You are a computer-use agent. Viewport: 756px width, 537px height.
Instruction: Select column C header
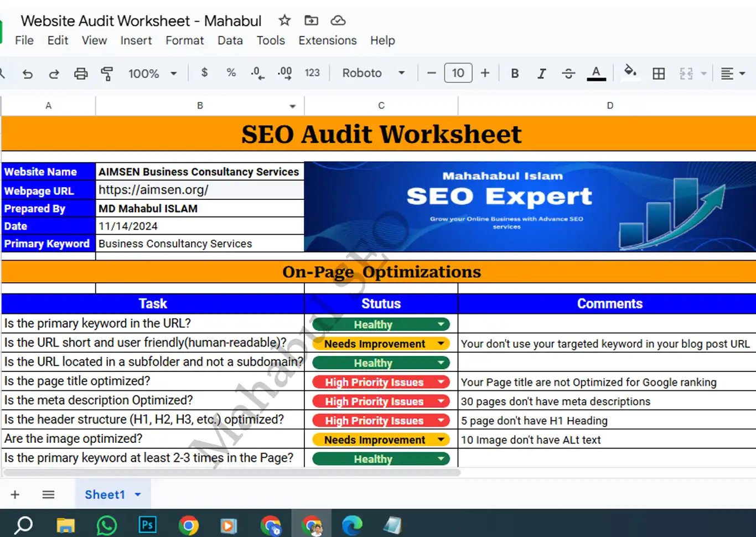pyautogui.click(x=381, y=105)
